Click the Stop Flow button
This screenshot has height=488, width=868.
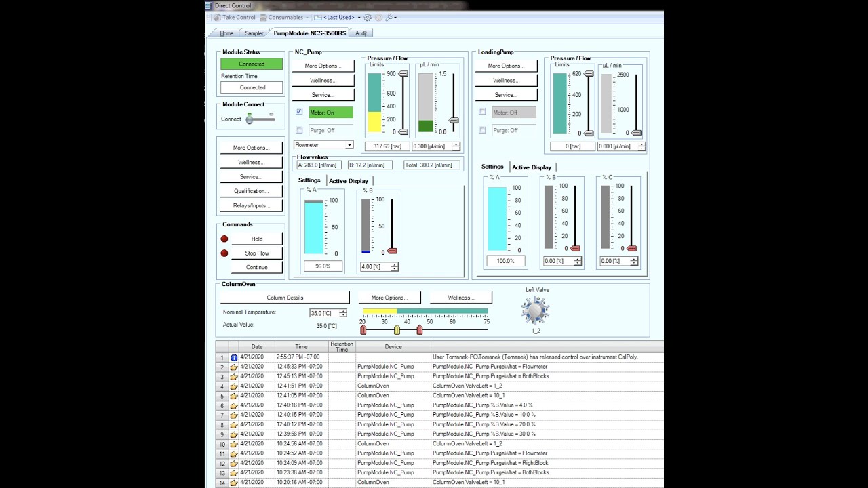[257, 253]
